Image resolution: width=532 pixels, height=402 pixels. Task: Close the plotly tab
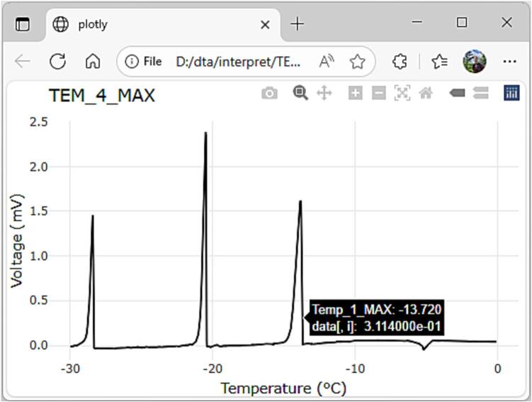pyautogui.click(x=265, y=24)
